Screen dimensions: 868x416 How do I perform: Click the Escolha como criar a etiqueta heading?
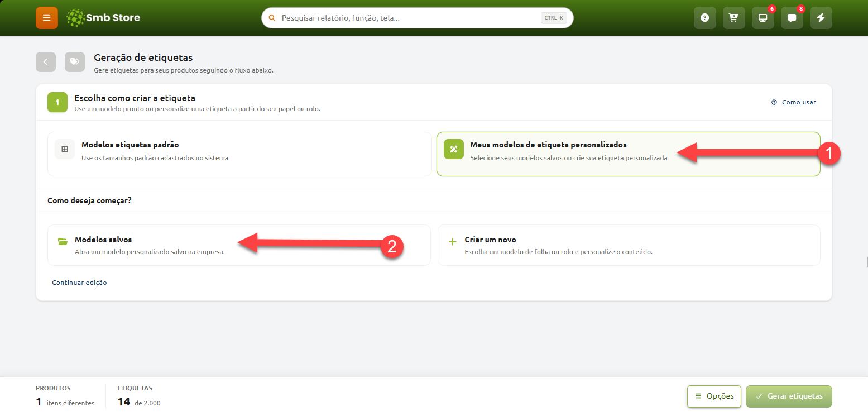pos(135,98)
